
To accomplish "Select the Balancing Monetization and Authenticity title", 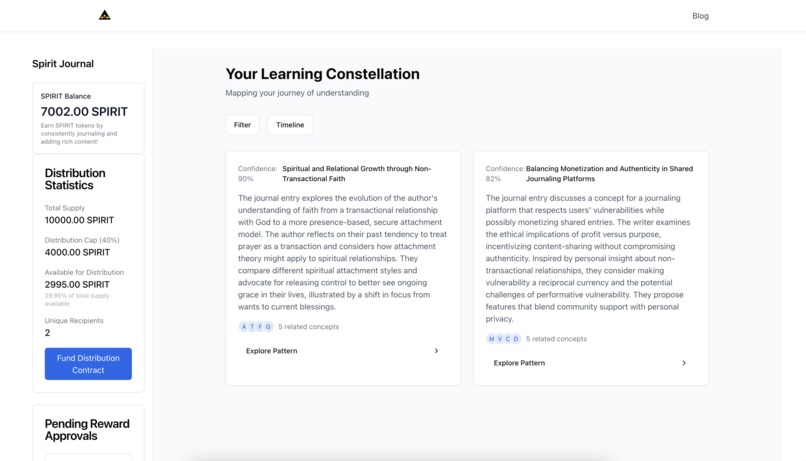I will pyautogui.click(x=609, y=174).
